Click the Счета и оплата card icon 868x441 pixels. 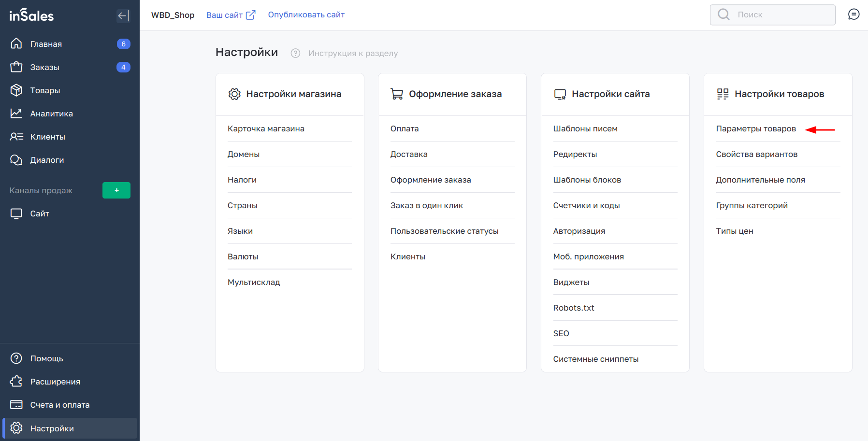(16, 405)
